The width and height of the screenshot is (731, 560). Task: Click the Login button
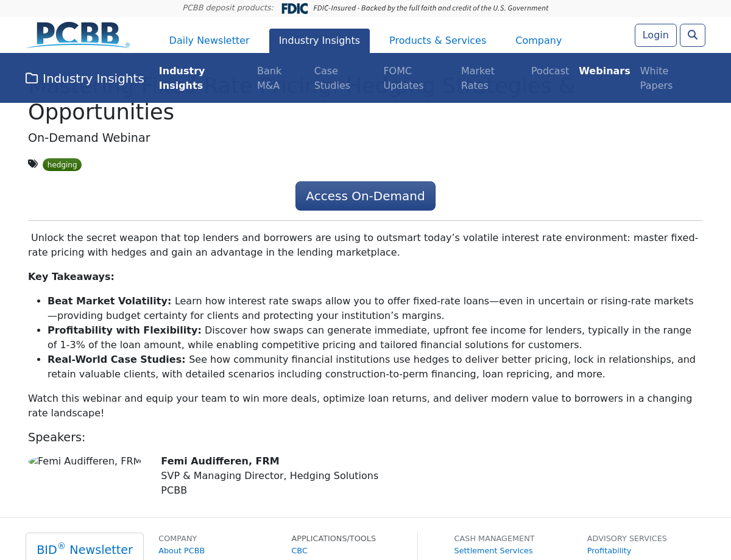(655, 35)
